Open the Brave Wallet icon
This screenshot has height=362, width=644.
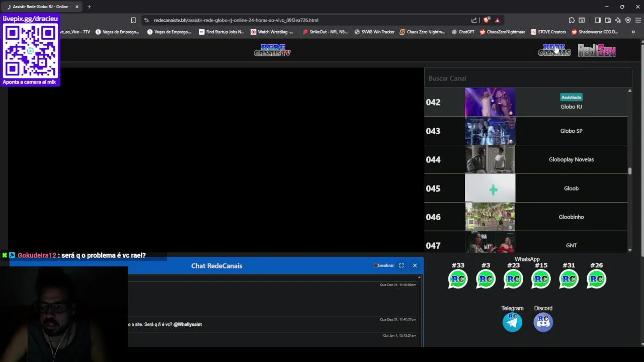point(608,20)
